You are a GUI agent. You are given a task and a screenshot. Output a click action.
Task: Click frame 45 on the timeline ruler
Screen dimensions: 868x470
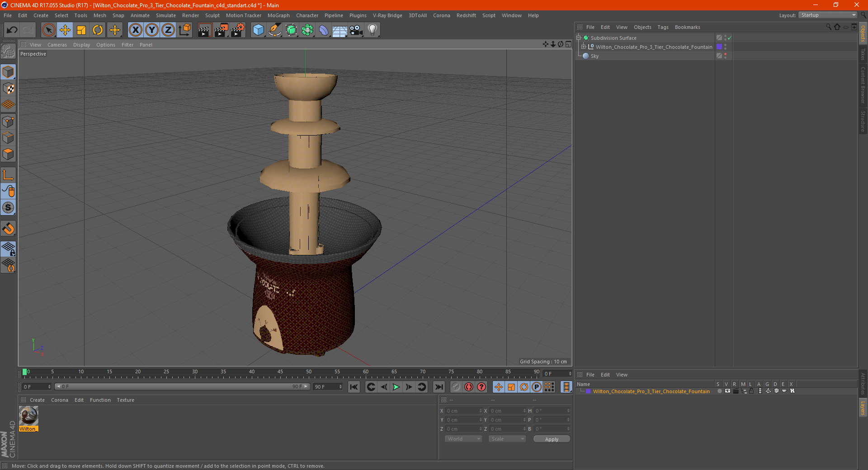click(280, 372)
